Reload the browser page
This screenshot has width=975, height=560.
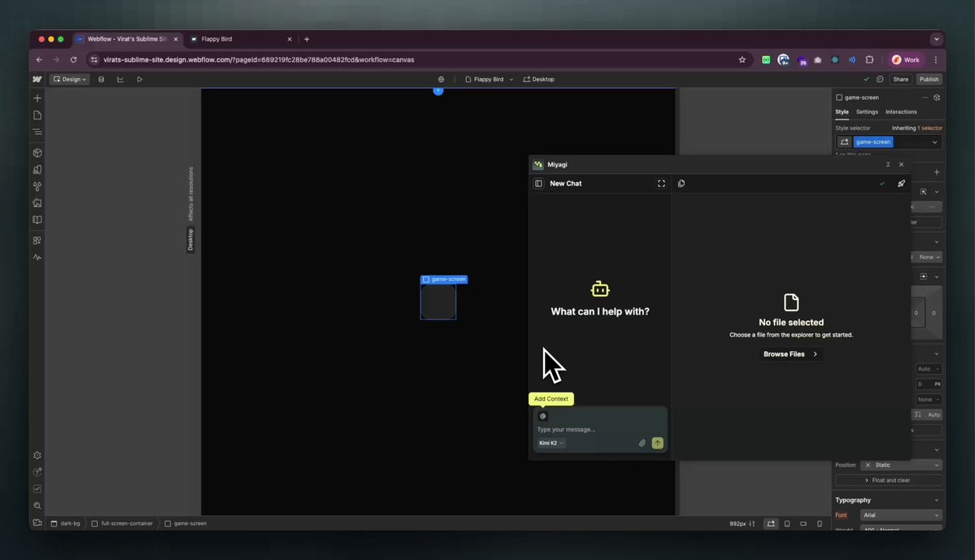click(x=73, y=59)
